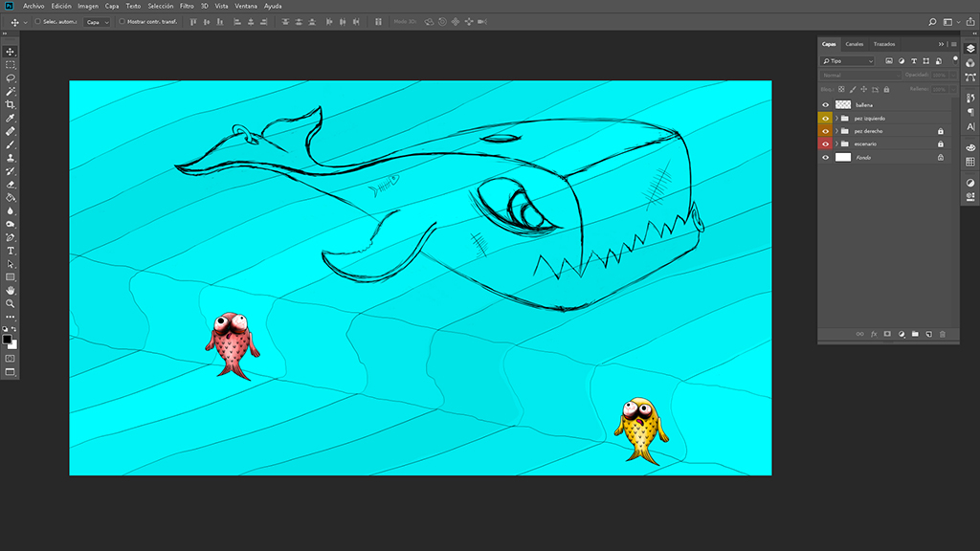Select the Lasso tool
The height and width of the screenshot is (551, 980).
[x=11, y=77]
